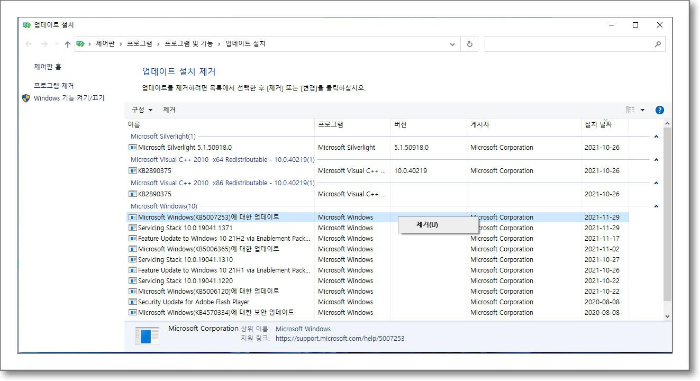The width and height of the screenshot is (700, 381).
Task: Click the Microsoft Windows(10) group header
Action: (x=164, y=206)
